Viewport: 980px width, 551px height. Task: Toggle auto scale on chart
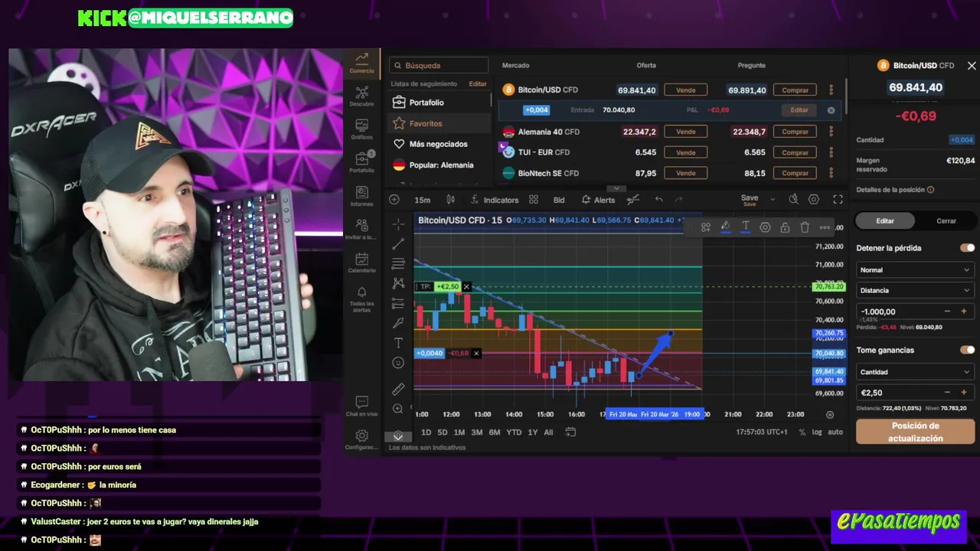[835, 432]
